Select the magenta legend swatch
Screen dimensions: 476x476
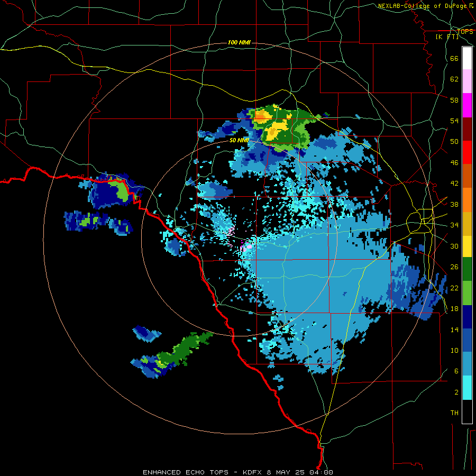click(x=467, y=105)
